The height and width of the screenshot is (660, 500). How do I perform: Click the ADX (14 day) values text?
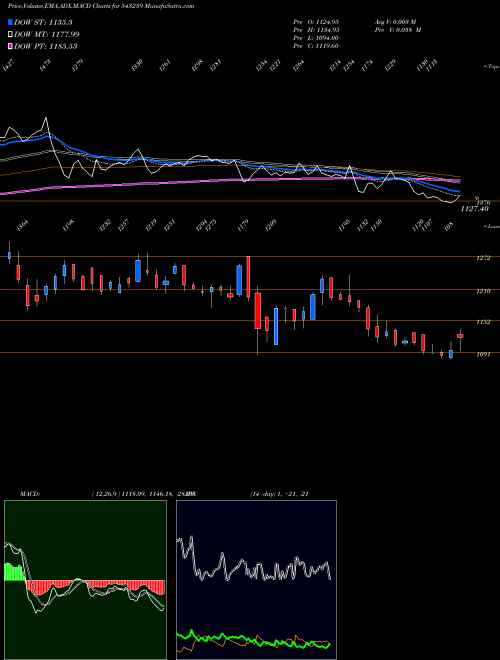[x=279, y=493]
